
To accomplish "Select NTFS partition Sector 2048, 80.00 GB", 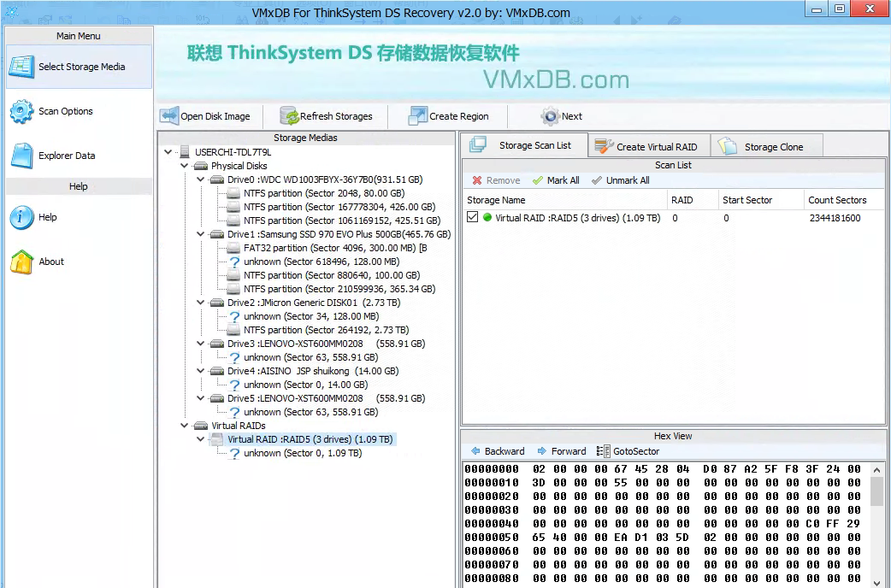I will click(x=324, y=193).
